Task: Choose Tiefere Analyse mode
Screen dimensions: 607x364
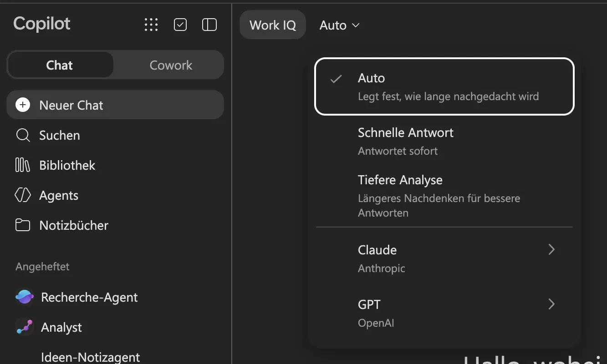Action: tap(444, 196)
